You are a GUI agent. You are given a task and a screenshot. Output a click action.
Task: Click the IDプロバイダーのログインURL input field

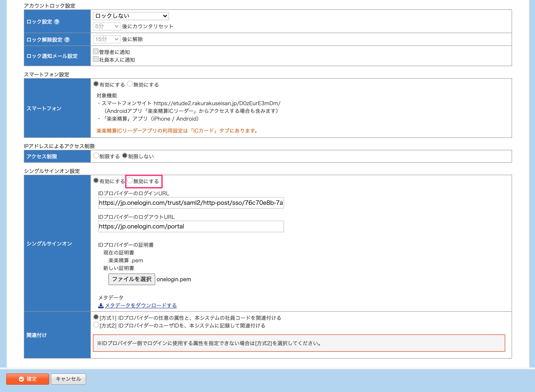(191, 203)
